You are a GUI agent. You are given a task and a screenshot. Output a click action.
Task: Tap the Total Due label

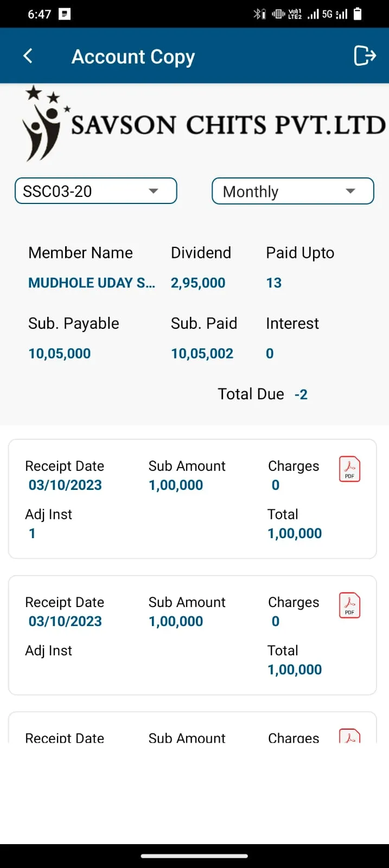pos(251,394)
